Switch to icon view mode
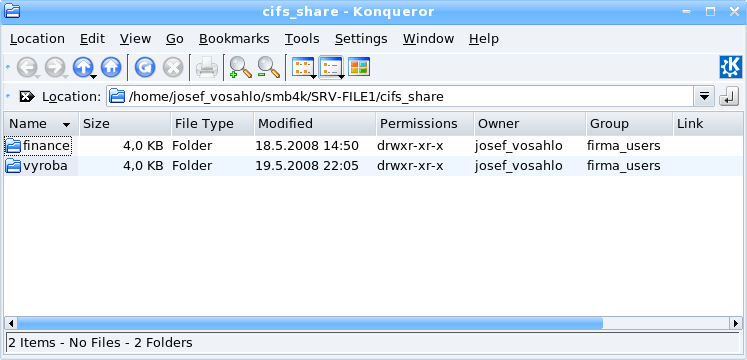 click(303, 68)
